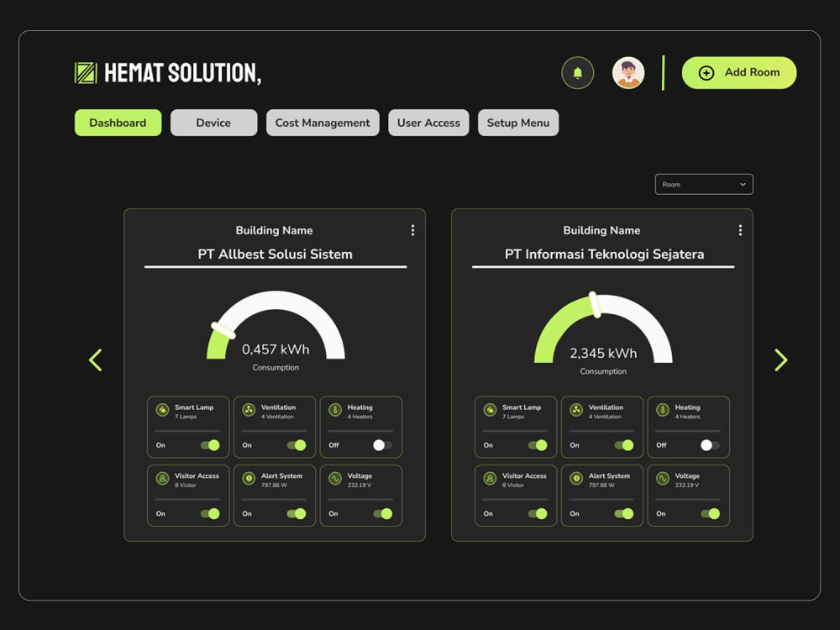
Task: Open notifications bell icon
Action: [x=578, y=72]
